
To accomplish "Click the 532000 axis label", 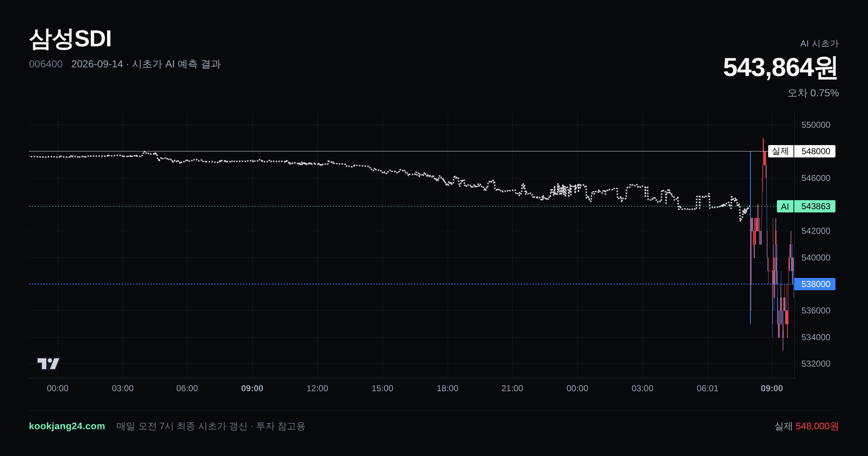I will (x=816, y=364).
